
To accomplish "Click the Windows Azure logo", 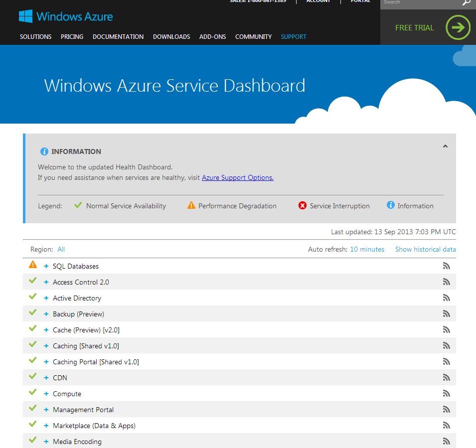I will (x=66, y=16).
